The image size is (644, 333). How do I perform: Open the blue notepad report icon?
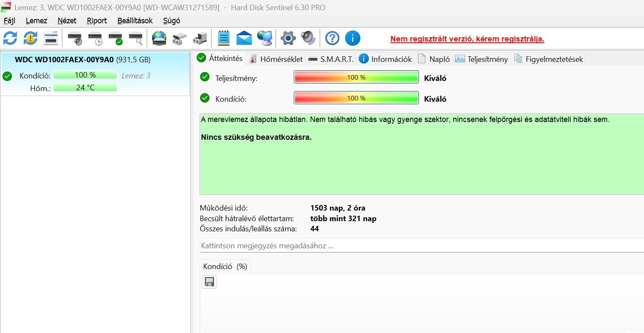[x=223, y=38]
